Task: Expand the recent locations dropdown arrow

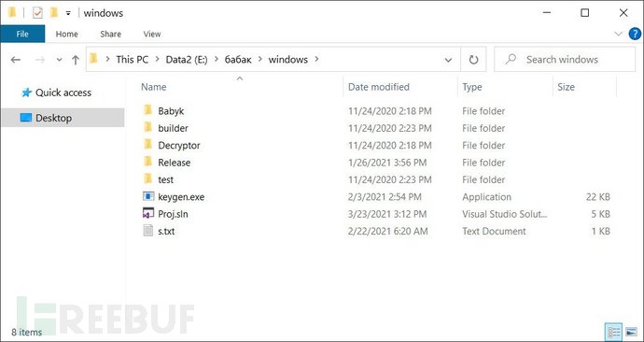Action: (59, 60)
